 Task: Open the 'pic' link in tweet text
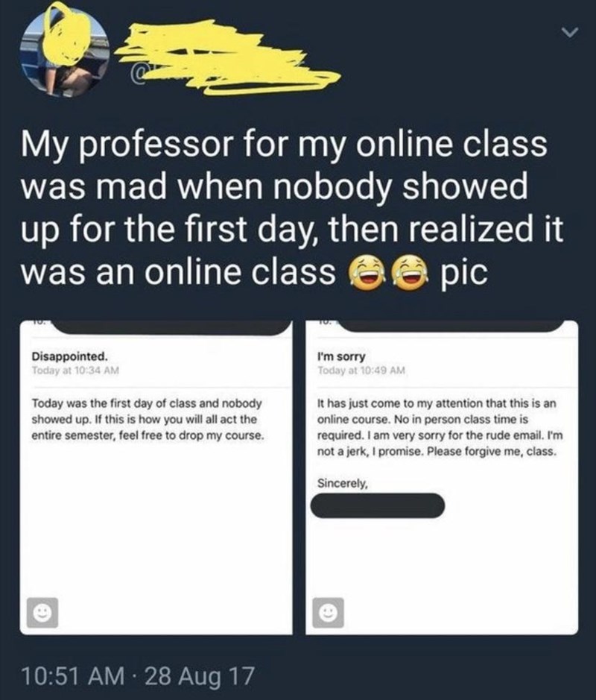coord(463,272)
